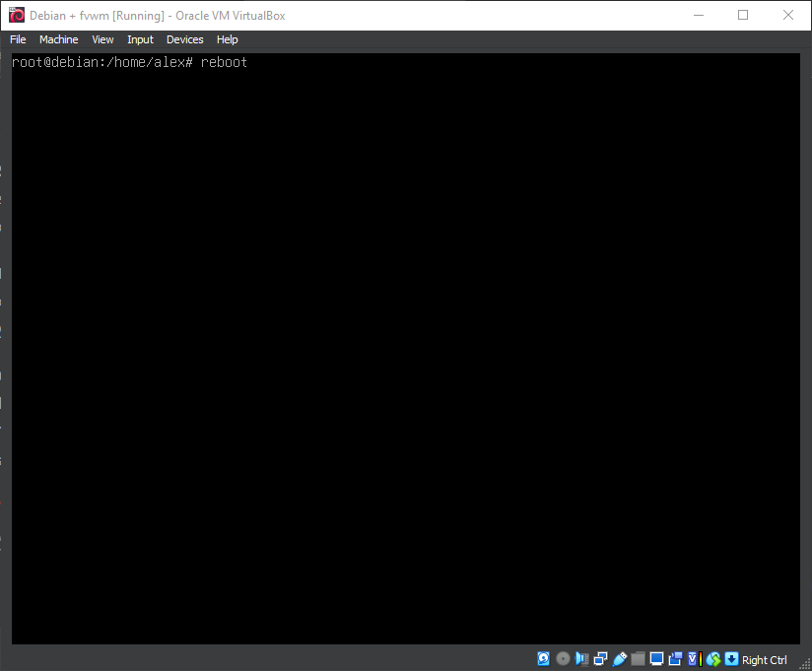Screen dimensions: 812x671
Task: Open the shared folders status icon
Action: 638,658
